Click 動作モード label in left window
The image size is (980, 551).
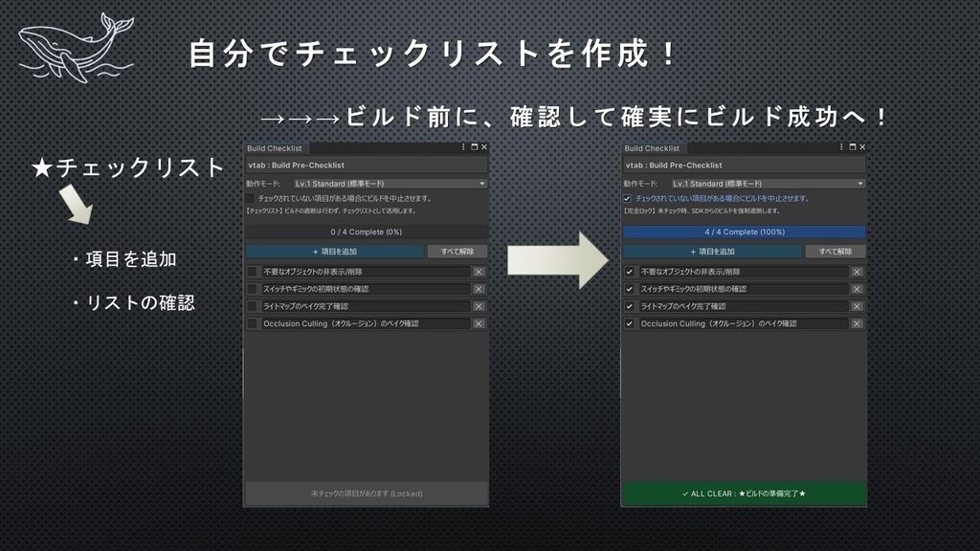tap(262, 184)
